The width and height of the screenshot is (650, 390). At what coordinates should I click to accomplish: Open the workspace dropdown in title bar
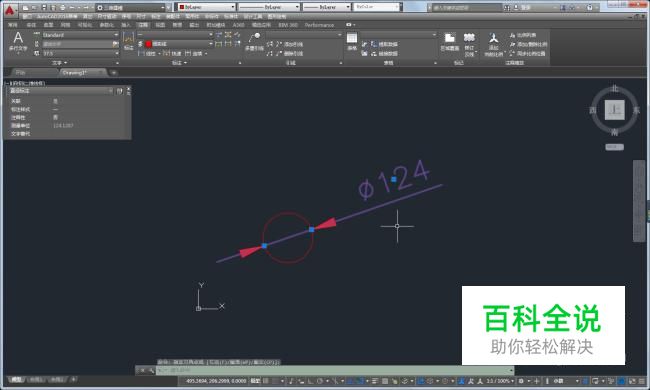pyautogui.click(x=131, y=7)
